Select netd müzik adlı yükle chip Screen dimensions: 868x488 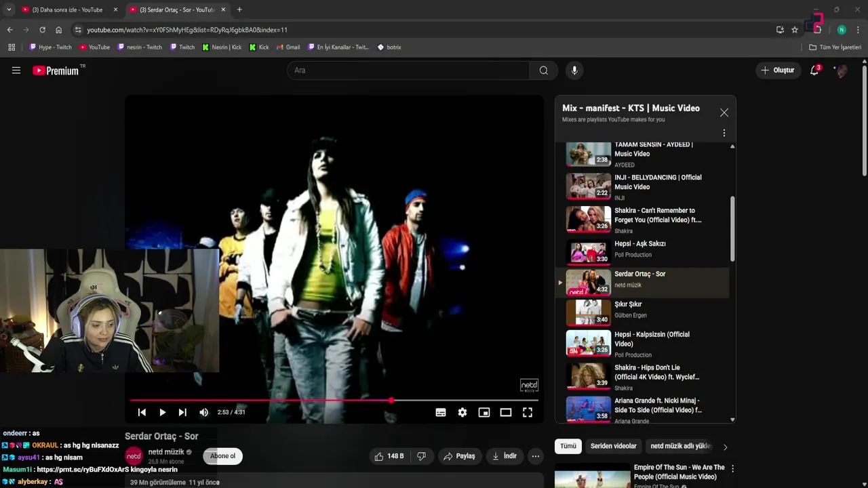point(680,446)
